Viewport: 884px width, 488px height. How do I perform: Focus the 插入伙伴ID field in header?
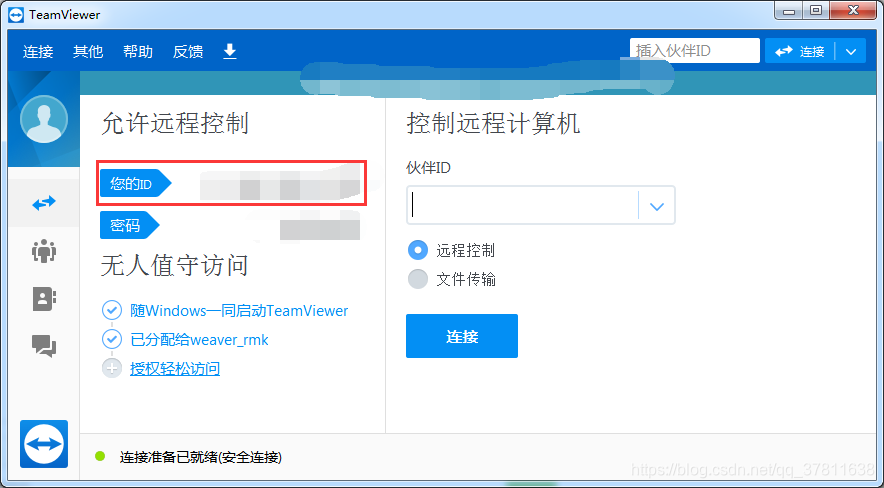695,51
